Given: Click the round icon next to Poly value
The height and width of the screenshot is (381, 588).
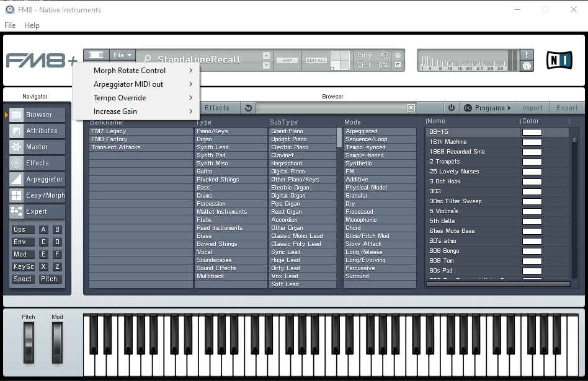Looking at the screenshot, I should click(398, 55).
